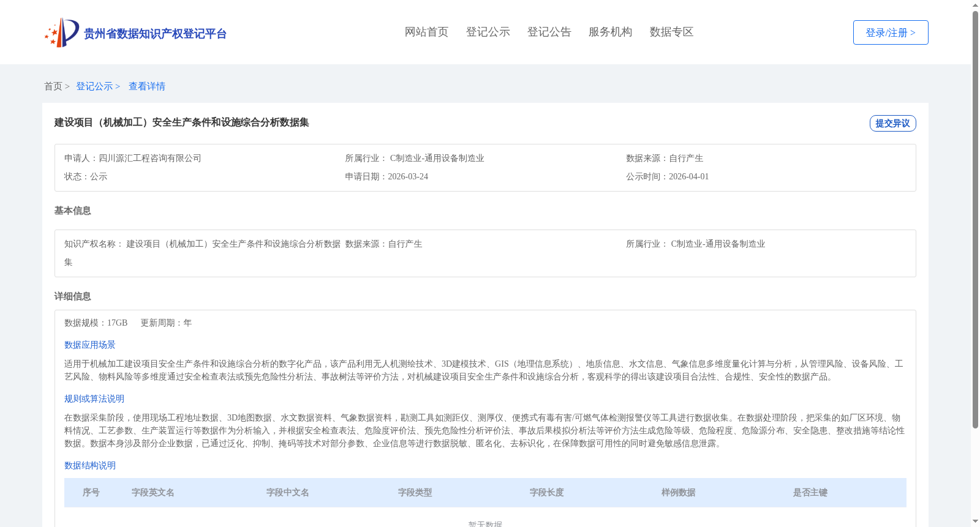Click the platform logo icon

62,32
